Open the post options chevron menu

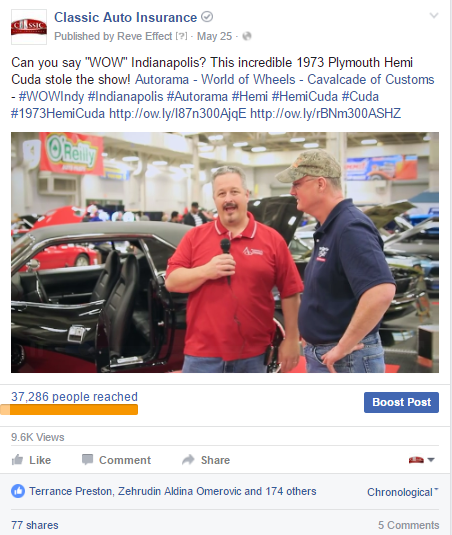pyautogui.click(x=434, y=15)
